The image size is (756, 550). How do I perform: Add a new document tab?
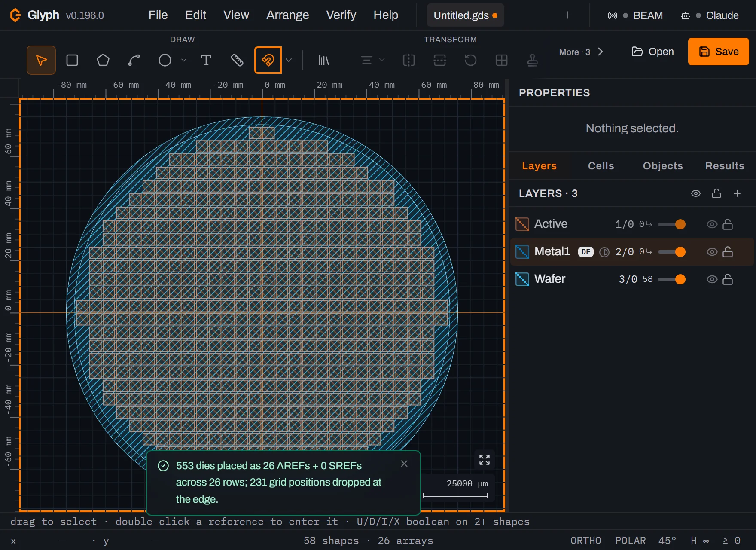[x=567, y=15]
